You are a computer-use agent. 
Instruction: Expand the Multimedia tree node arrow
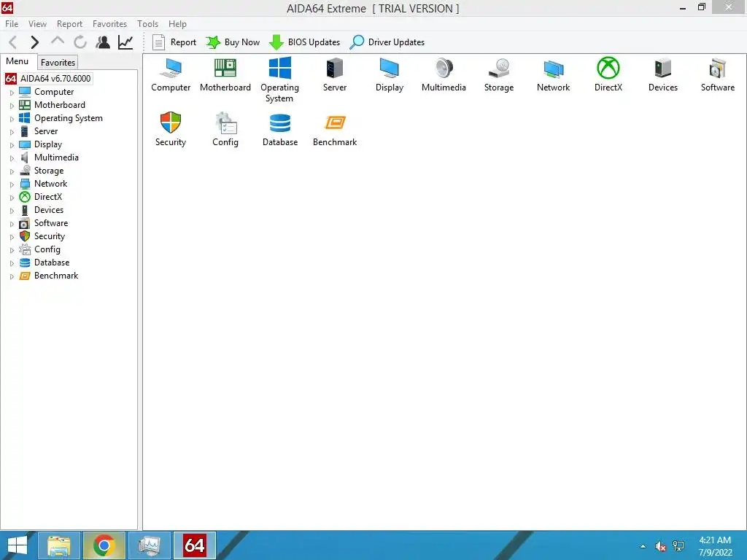(12, 158)
